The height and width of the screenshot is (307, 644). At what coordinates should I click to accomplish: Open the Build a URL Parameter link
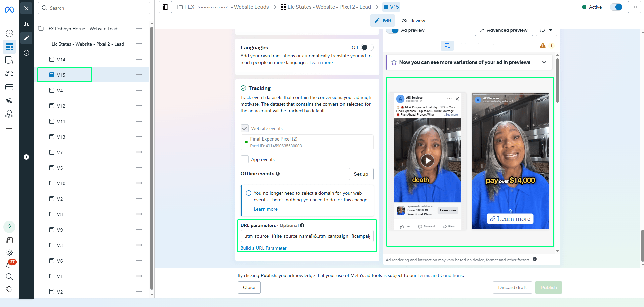coord(264,248)
